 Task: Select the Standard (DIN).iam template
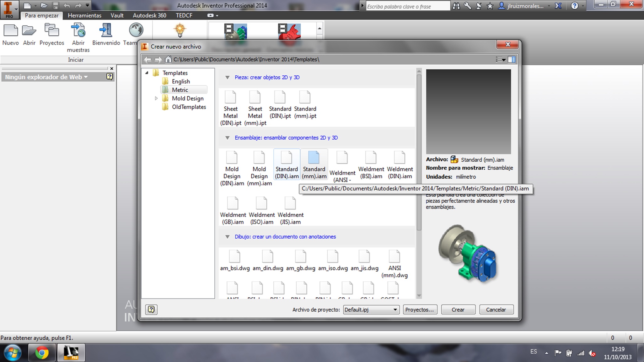point(287,165)
